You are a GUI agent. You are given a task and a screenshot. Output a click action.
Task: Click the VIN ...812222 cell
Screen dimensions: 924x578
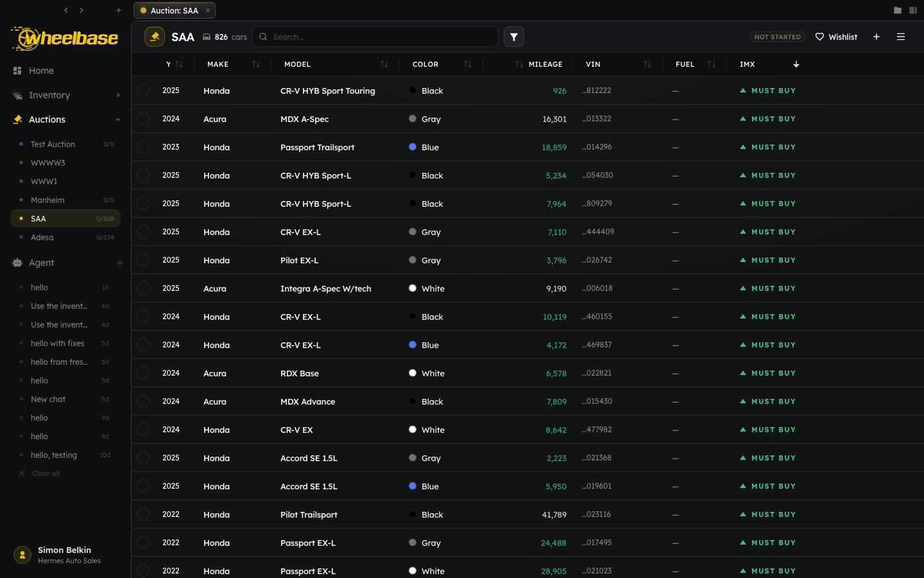coord(597,91)
